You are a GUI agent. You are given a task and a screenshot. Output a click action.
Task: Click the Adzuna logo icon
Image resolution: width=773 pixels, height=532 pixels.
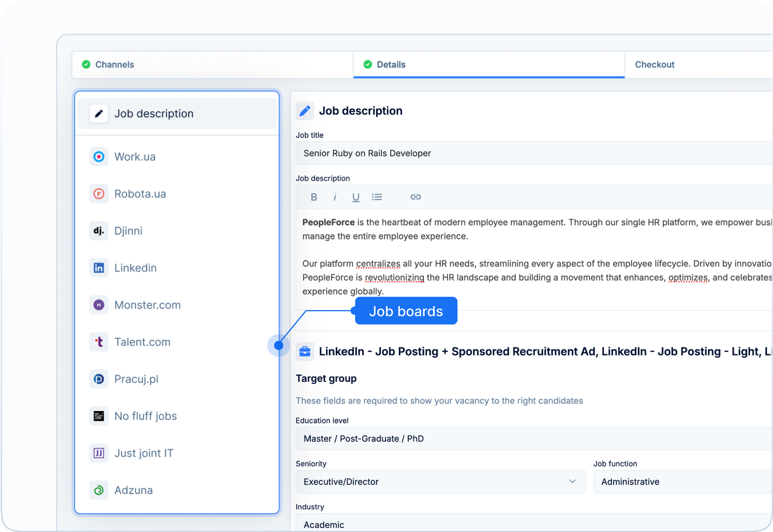tap(99, 490)
